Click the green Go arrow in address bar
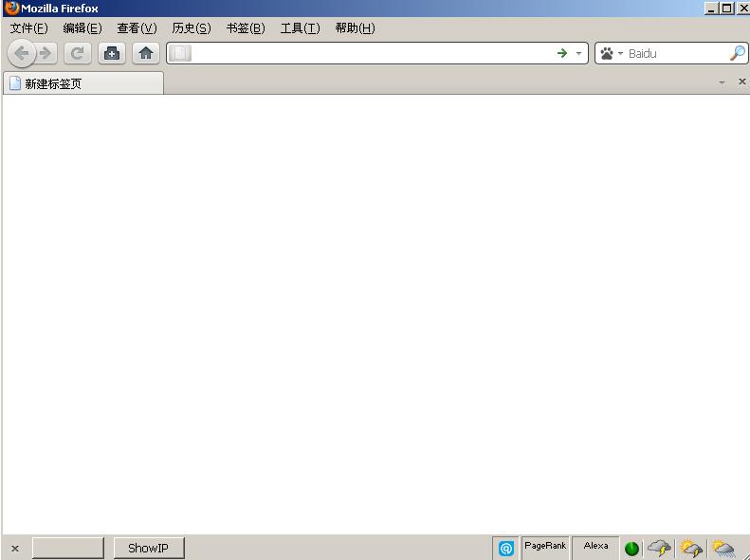Image resolution: width=750 pixels, height=560 pixels. pyautogui.click(x=562, y=53)
